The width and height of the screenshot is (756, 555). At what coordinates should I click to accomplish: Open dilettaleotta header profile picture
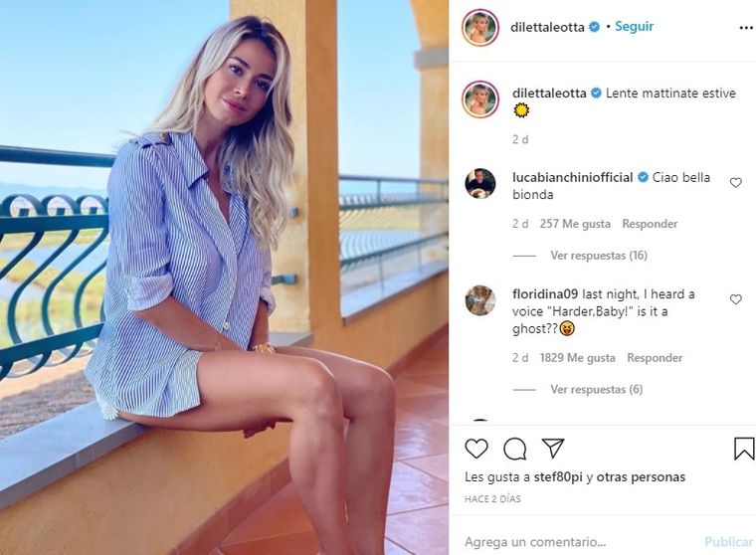pos(479,28)
